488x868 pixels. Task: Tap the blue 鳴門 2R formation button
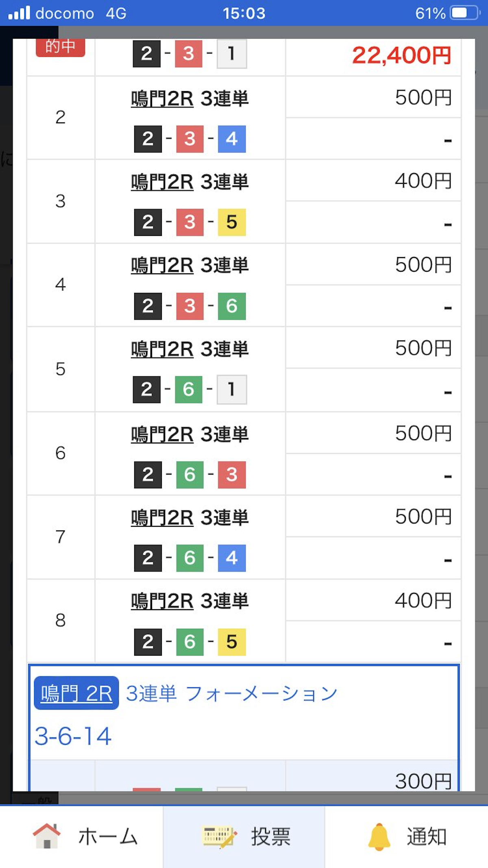(76, 693)
